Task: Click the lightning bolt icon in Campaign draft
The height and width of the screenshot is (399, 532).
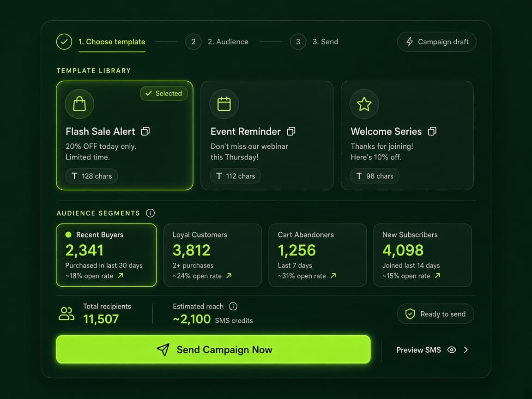Action: click(410, 42)
